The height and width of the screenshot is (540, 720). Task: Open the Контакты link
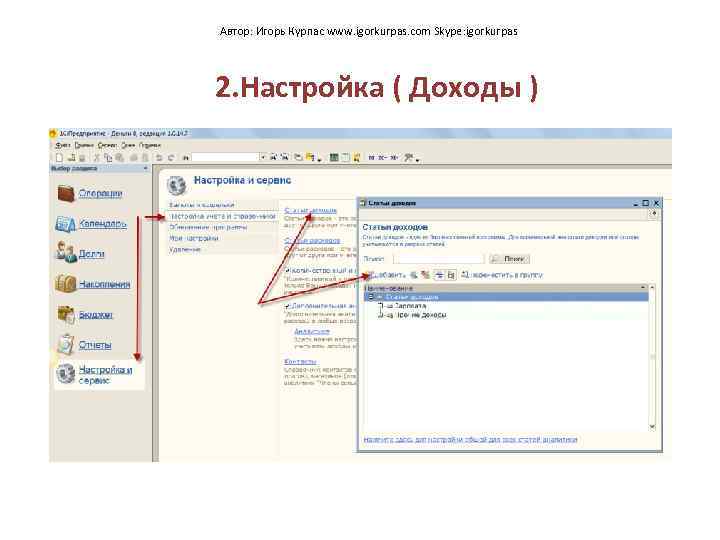click(300, 362)
